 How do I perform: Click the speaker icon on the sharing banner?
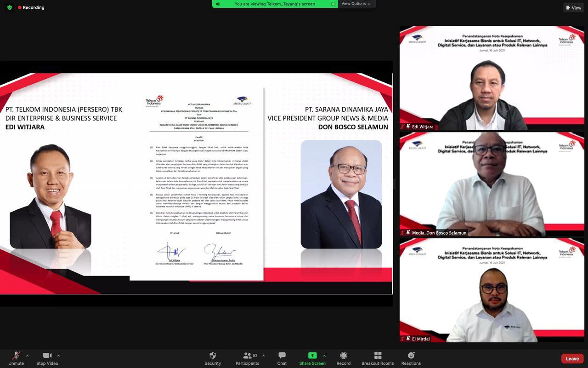click(218, 4)
